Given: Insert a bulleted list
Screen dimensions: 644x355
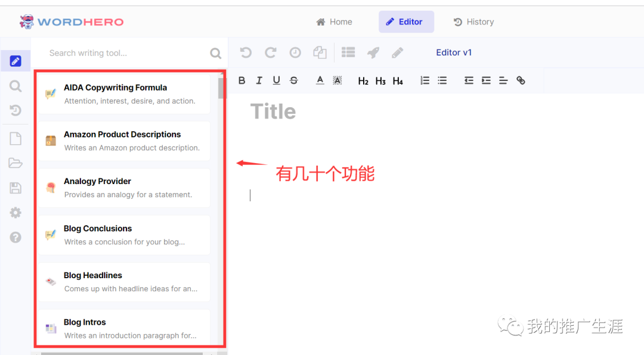Looking at the screenshot, I should click(442, 80).
